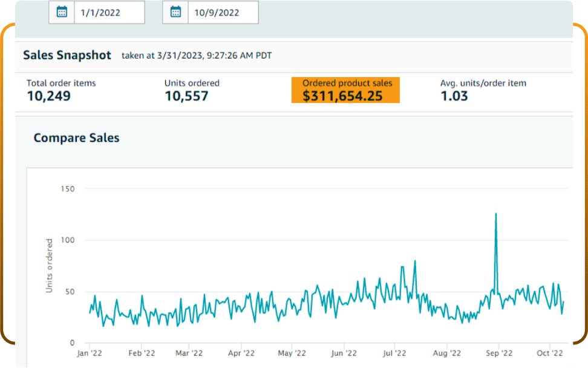Click the 150 tick on y-axis
Viewport: 588px width, 368px height.
click(67, 189)
